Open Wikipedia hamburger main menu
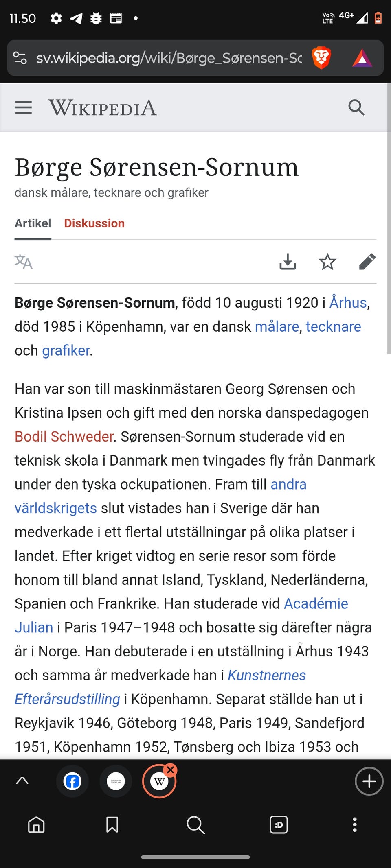This screenshot has width=391, height=868. 24,108
